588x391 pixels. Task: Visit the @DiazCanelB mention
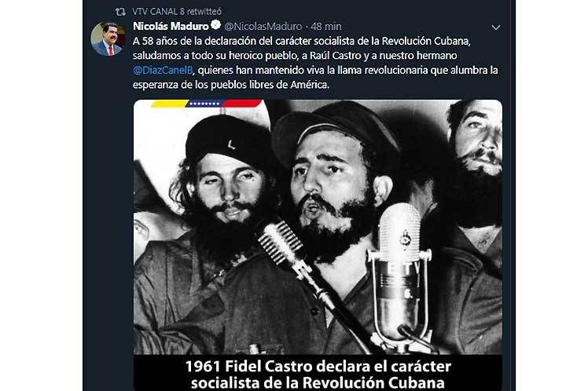[x=163, y=70]
